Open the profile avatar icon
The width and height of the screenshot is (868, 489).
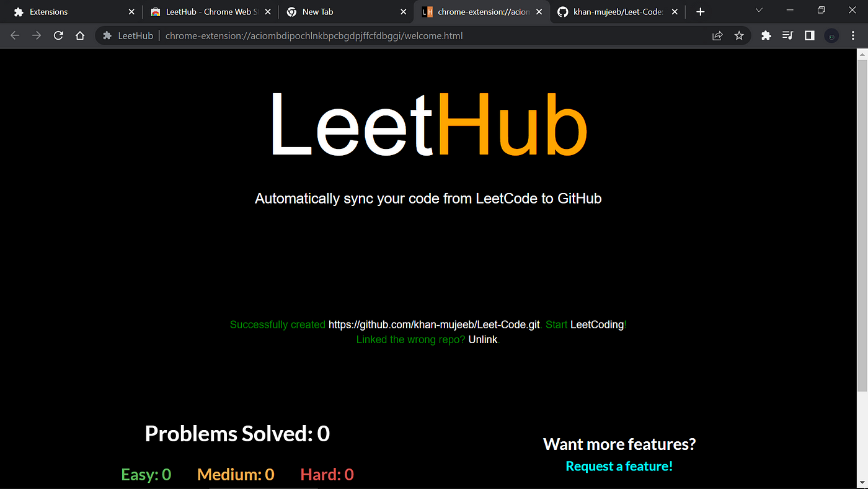(x=831, y=36)
